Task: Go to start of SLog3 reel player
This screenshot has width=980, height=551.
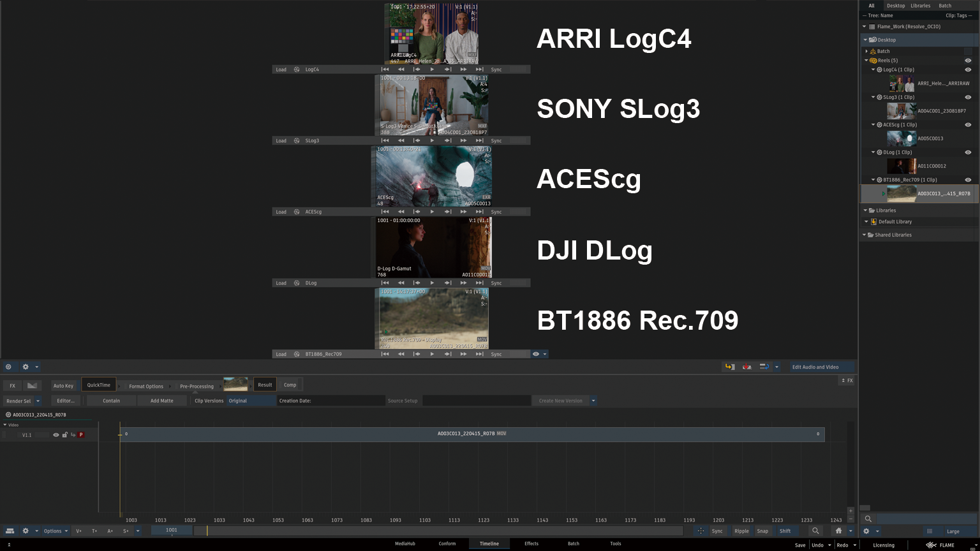Action: 385,140
